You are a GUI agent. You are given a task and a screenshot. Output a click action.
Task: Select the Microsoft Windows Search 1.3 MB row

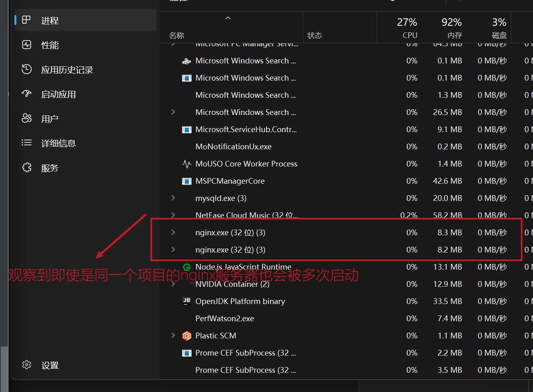click(346, 95)
